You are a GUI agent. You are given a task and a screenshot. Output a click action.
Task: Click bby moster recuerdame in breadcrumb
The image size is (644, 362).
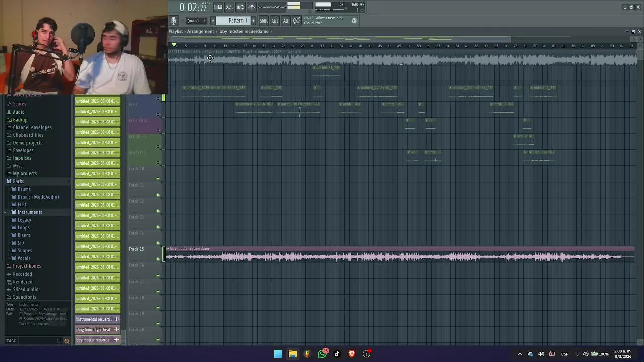244,31
